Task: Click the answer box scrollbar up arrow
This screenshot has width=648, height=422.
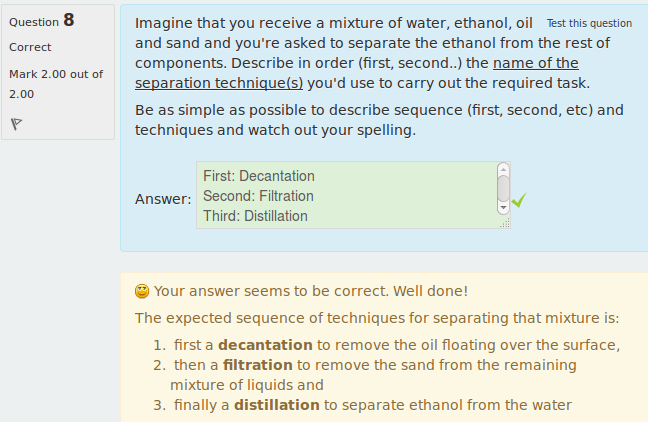Action: [x=503, y=169]
